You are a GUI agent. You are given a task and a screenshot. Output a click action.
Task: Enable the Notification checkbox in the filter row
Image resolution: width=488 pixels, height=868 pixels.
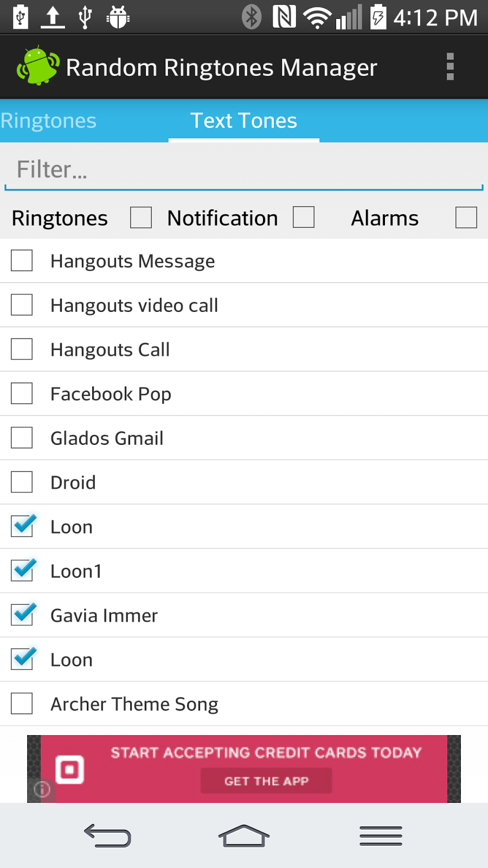click(x=304, y=218)
